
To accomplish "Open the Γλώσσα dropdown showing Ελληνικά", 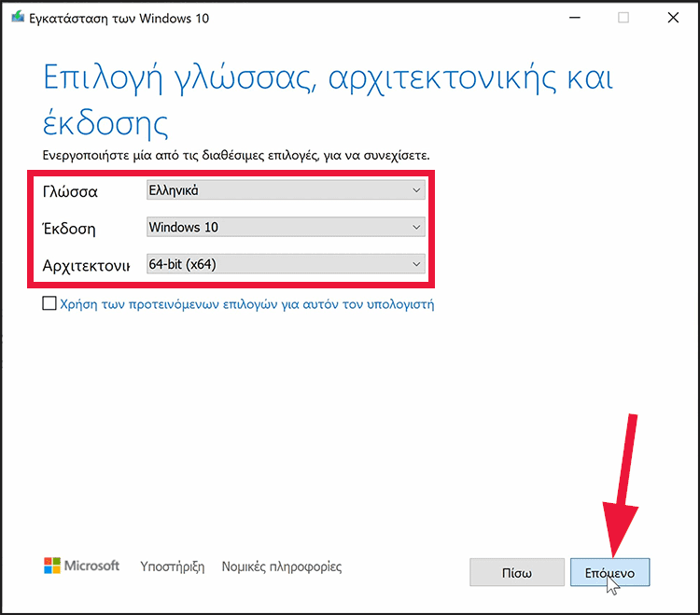I will tap(286, 190).
